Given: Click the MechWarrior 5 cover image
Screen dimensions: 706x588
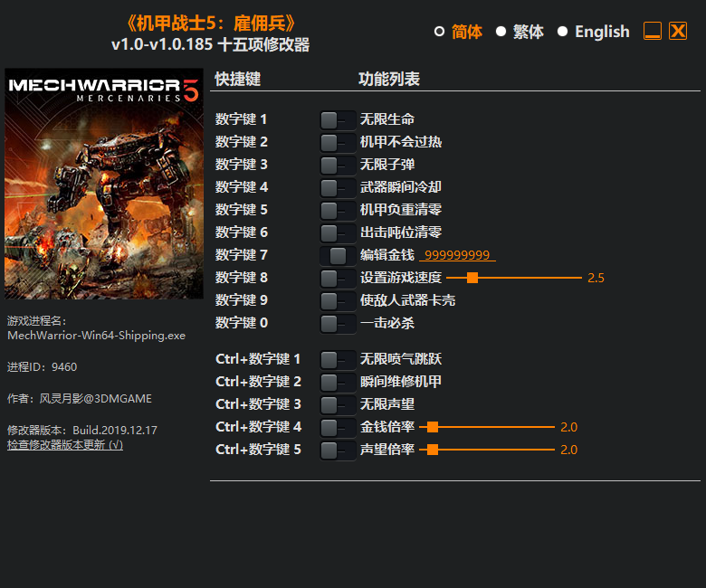Looking at the screenshot, I should tap(104, 184).
